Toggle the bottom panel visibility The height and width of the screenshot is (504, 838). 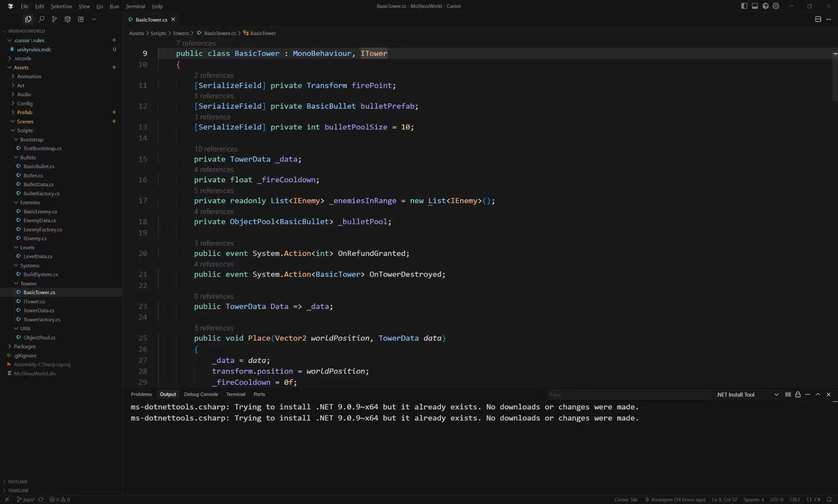tap(755, 6)
